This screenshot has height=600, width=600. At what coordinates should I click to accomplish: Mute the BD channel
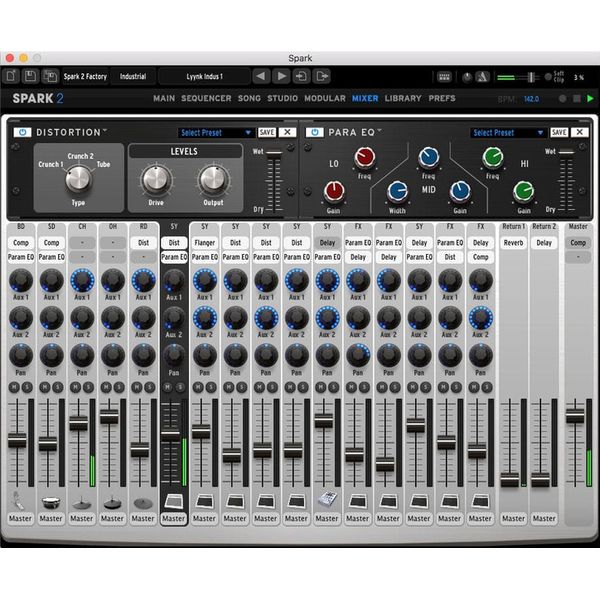click(x=15, y=387)
